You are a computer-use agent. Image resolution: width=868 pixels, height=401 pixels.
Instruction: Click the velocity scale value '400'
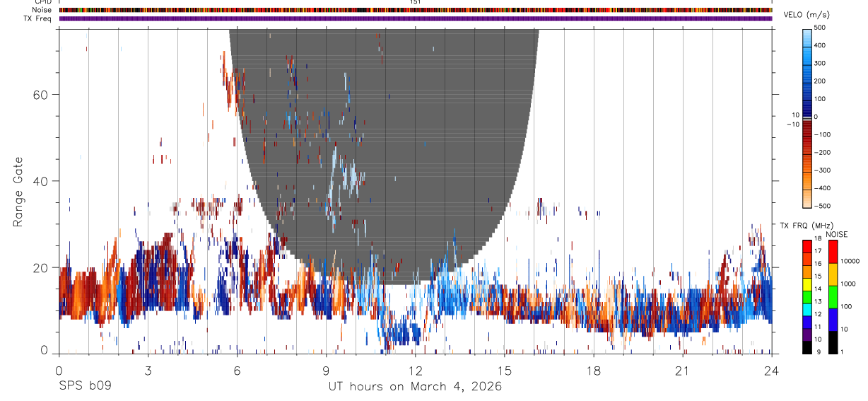tap(820, 45)
